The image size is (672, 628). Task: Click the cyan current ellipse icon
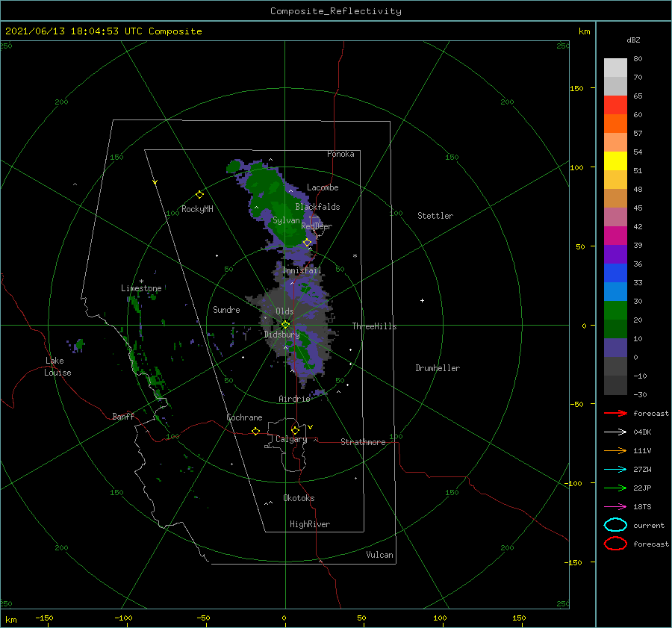click(615, 525)
